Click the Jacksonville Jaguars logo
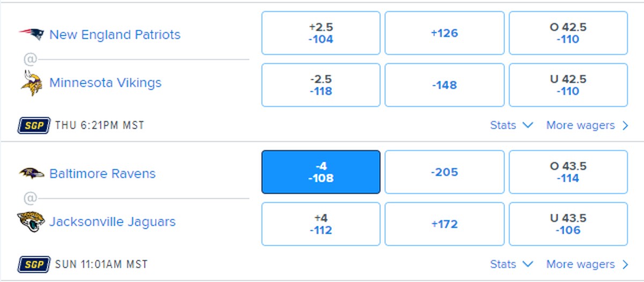Screen dimensions: 644x282 tap(31, 221)
